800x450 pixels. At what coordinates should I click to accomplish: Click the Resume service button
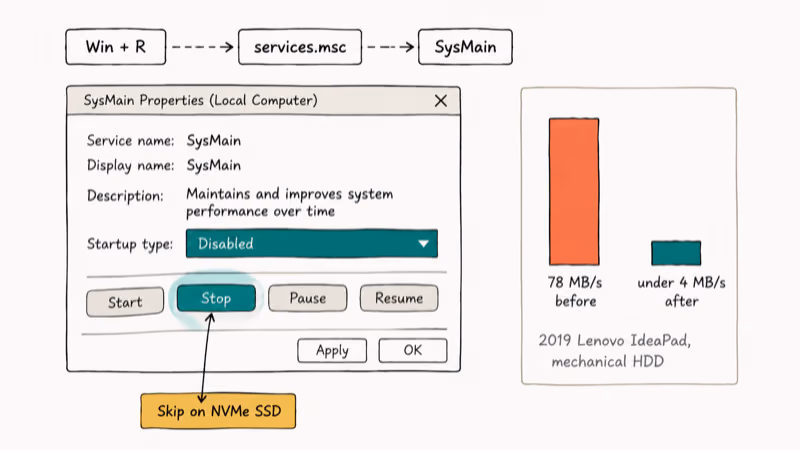(x=399, y=298)
